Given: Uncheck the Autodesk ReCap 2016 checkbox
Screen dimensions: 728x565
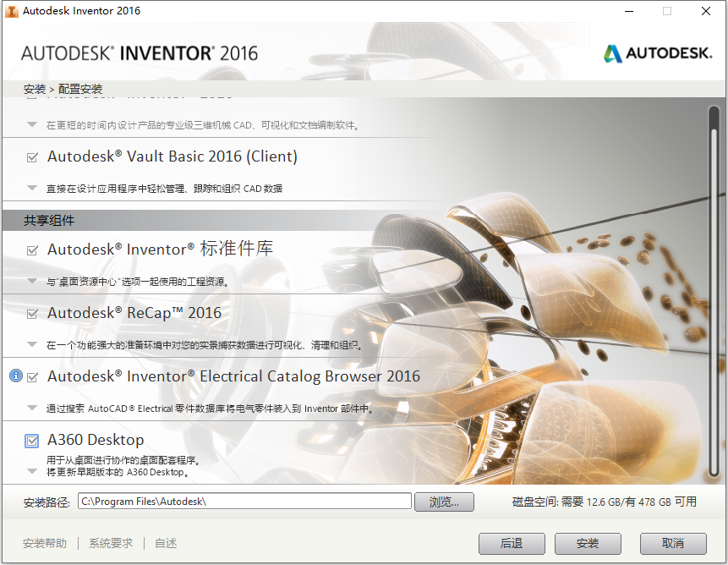Looking at the screenshot, I should (x=32, y=314).
